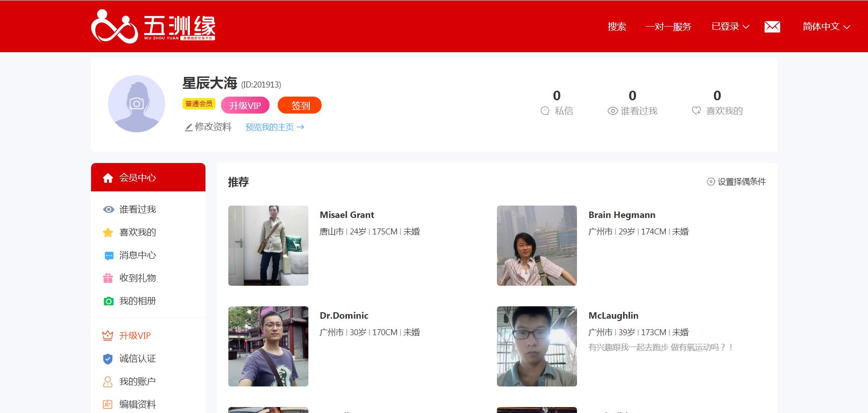The image size is (868, 413).
Task: Open the mail envelope icon in the header
Action: pos(772,27)
